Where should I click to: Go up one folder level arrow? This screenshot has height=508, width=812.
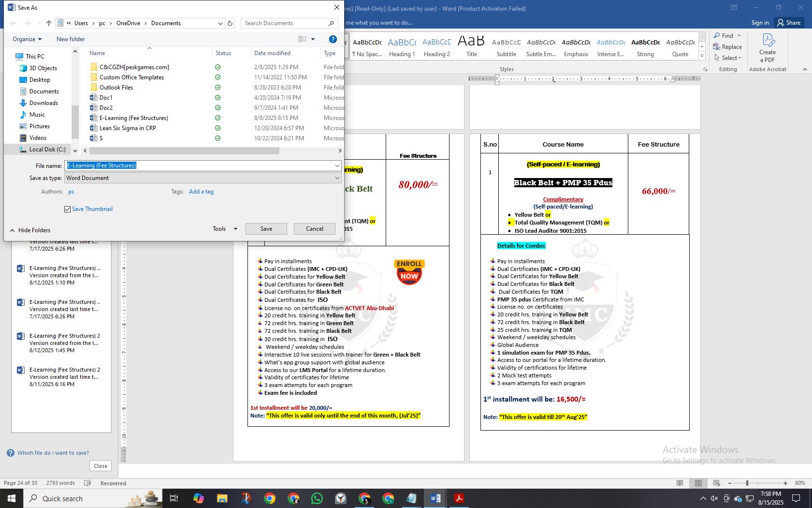coord(48,23)
